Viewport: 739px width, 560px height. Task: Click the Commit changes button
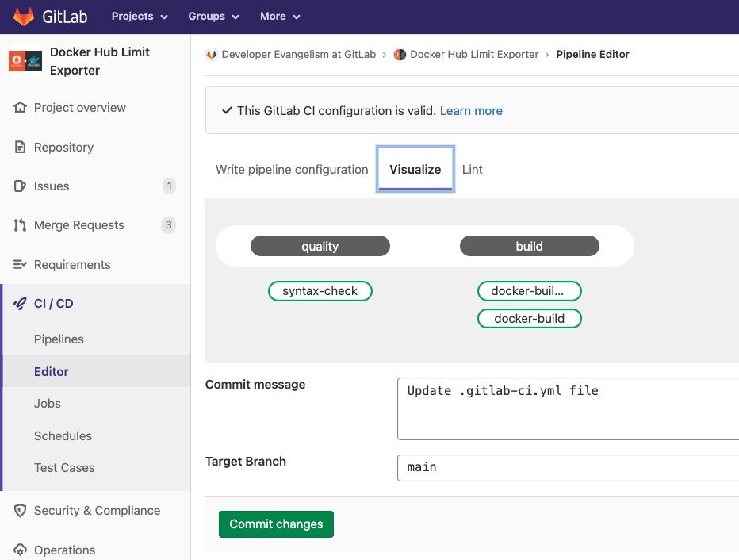pos(276,524)
